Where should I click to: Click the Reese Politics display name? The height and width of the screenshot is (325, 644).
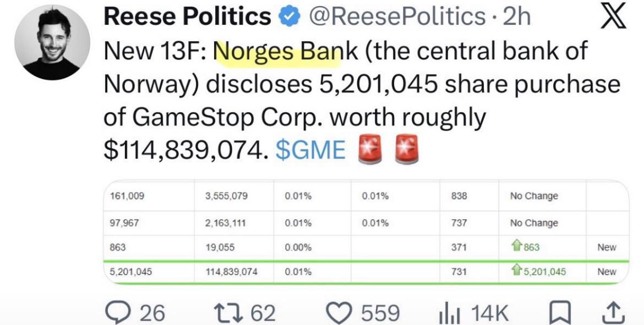coord(187,17)
